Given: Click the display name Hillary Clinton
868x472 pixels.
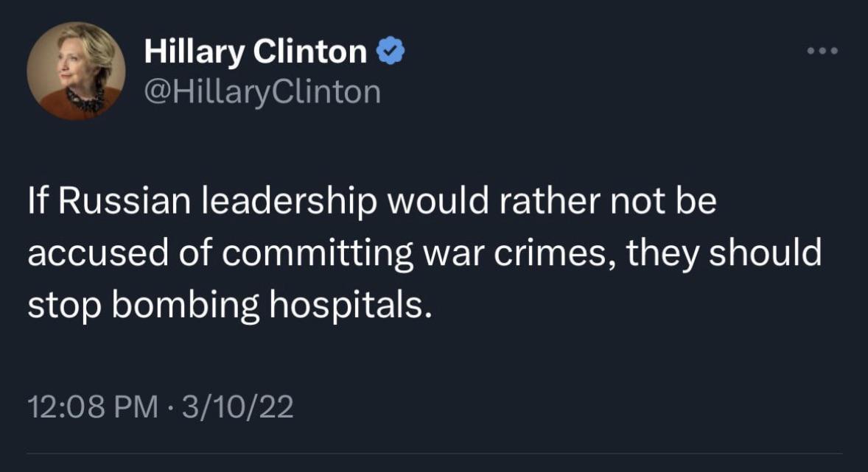Looking at the screenshot, I should [255, 52].
